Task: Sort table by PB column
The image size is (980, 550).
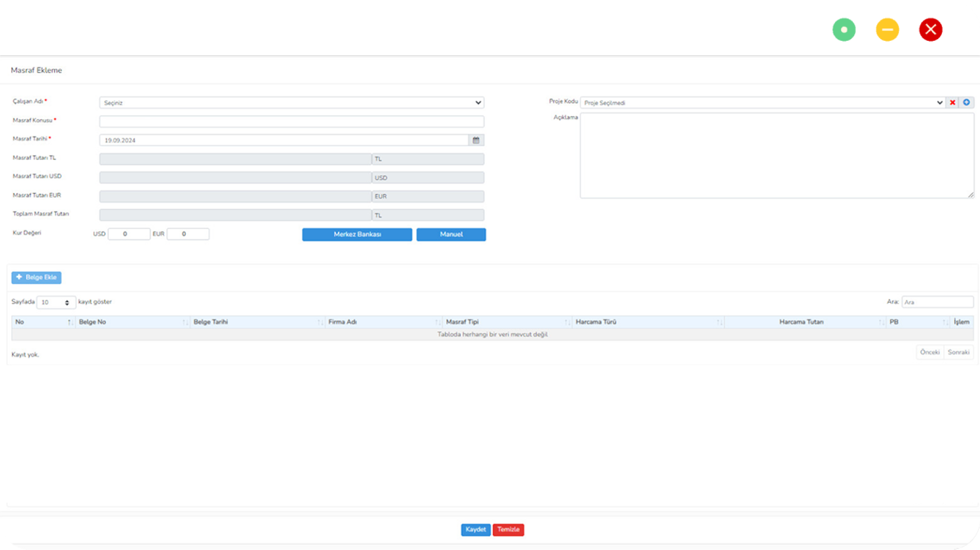Action: point(918,322)
